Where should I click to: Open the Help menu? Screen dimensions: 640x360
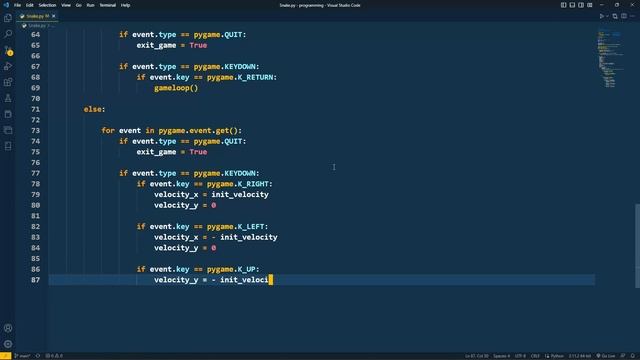[125, 5]
